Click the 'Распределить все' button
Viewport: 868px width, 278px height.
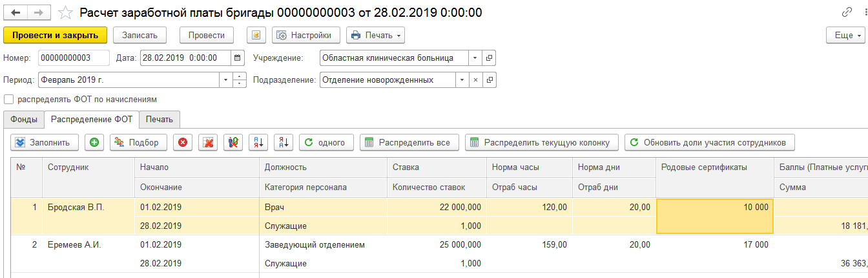tap(409, 142)
